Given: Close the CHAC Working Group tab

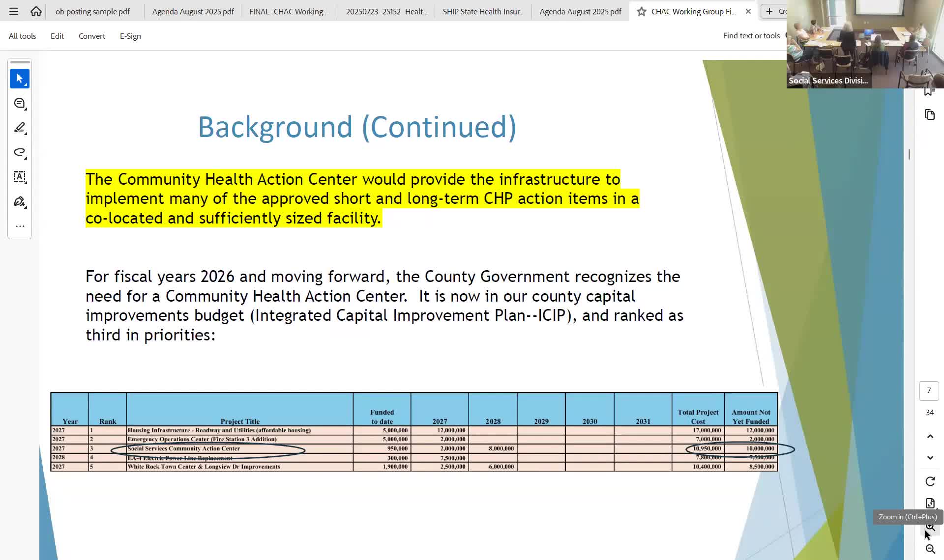Looking at the screenshot, I should (748, 11).
